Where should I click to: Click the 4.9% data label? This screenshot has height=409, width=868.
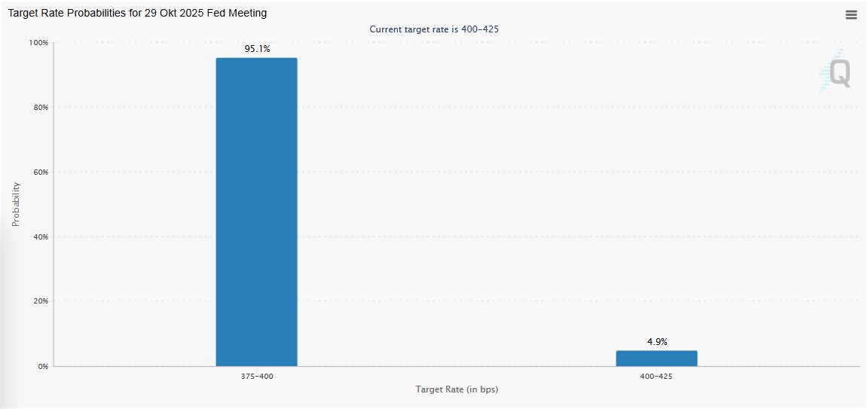coord(657,342)
